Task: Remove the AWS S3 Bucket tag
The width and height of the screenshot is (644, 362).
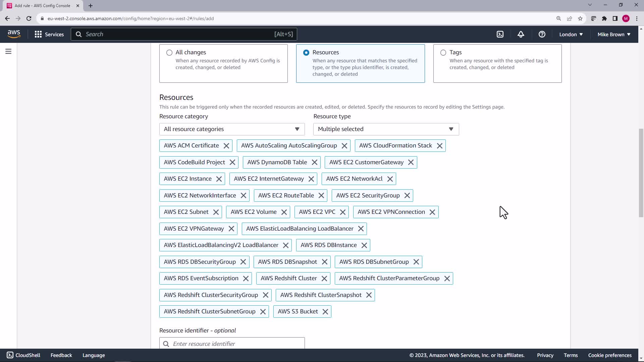Action: 325,312
